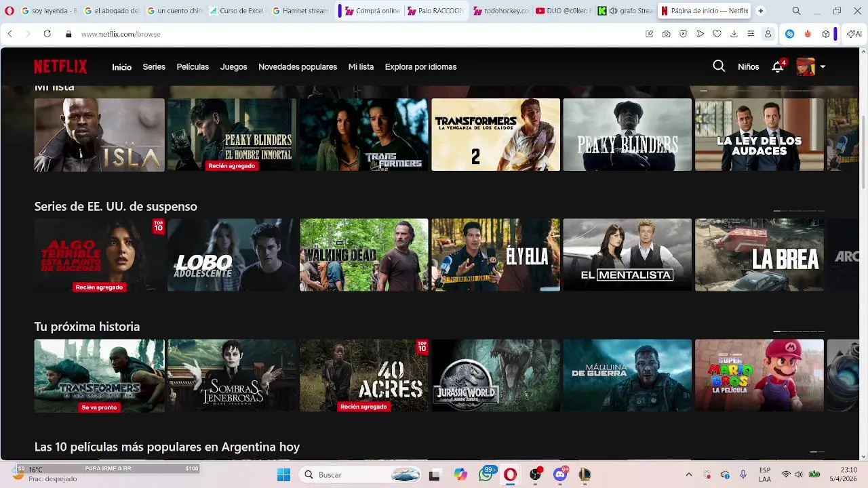Open The Walking Dead thumbnail
This screenshot has height=488, width=868.
click(x=364, y=255)
